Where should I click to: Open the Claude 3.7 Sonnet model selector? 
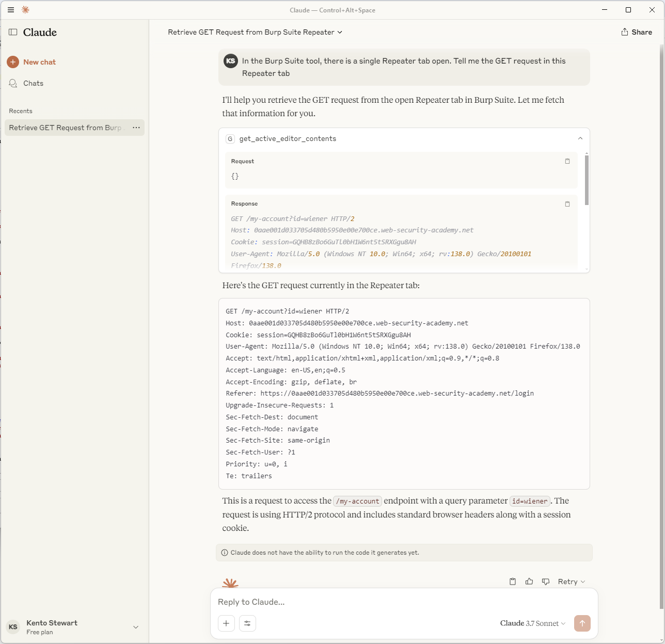[533, 623]
